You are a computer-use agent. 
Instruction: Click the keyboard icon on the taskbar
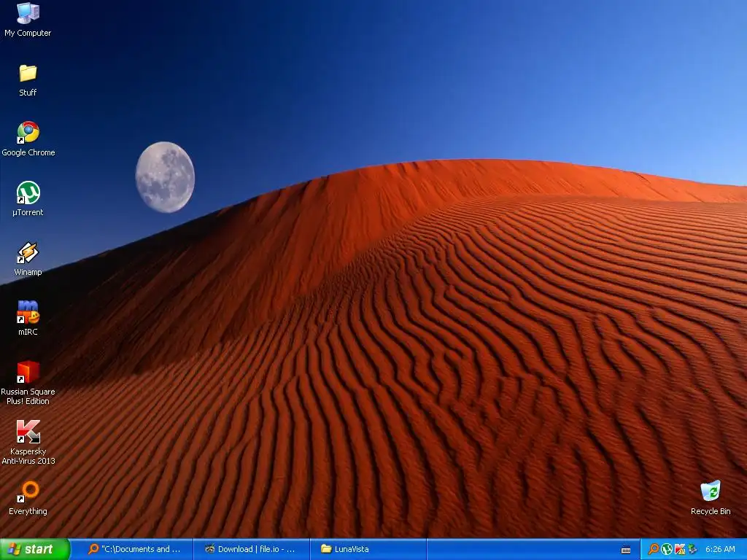tap(626, 550)
